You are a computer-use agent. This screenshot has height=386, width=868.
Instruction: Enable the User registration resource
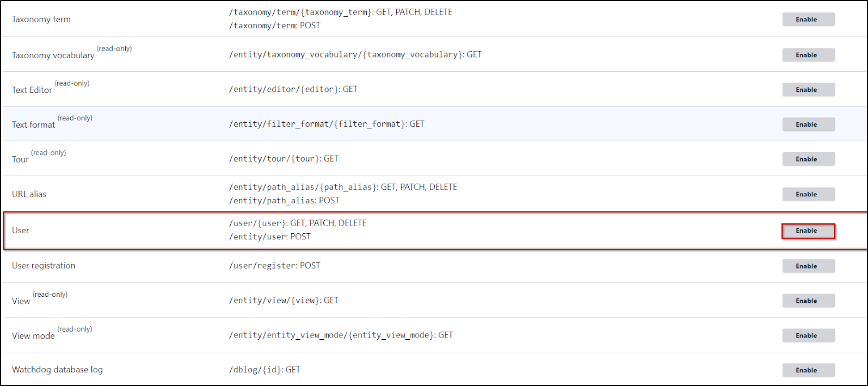tap(808, 266)
